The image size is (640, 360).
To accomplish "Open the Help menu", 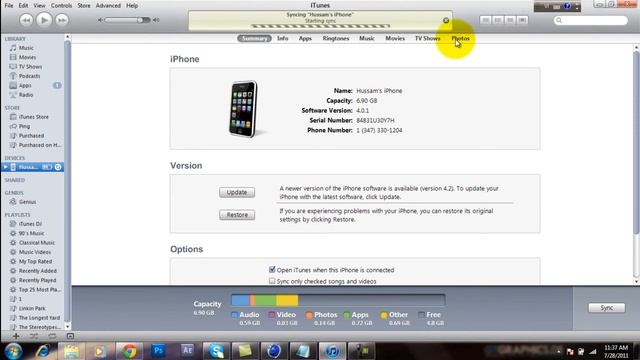I will tap(132, 5).
